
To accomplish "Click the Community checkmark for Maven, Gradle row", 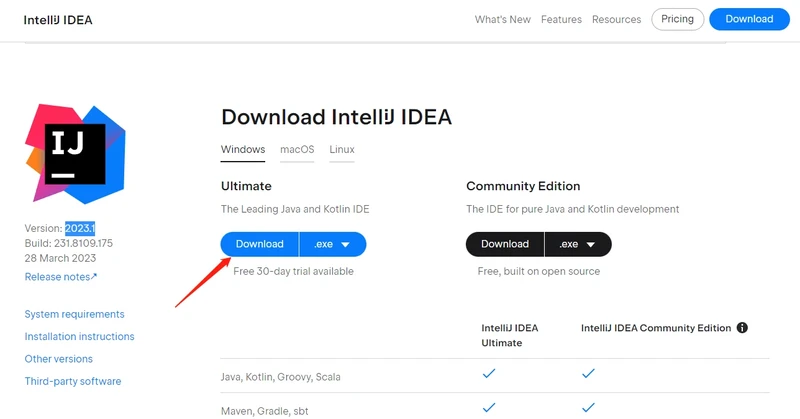I will (x=588, y=408).
